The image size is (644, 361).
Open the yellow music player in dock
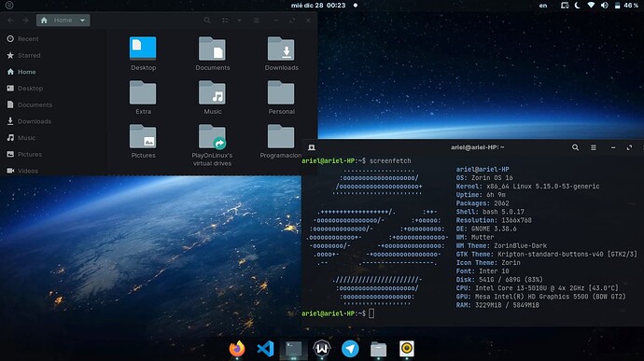pyautogui.click(x=407, y=349)
